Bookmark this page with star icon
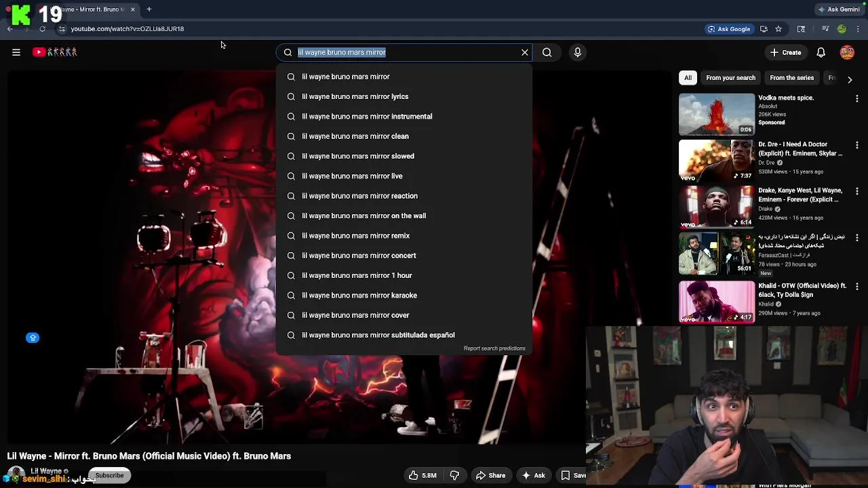The height and width of the screenshot is (488, 868). pyautogui.click(x=778, y=29)
